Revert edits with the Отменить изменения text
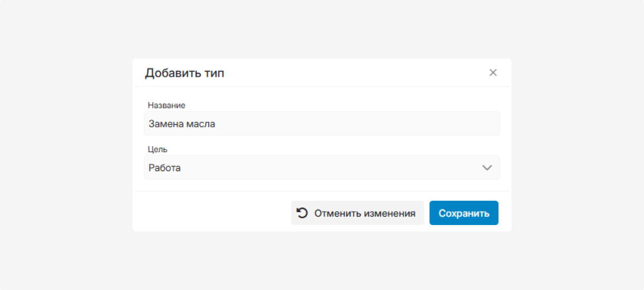This screenshot has height=290, width=644. point(365,213)
